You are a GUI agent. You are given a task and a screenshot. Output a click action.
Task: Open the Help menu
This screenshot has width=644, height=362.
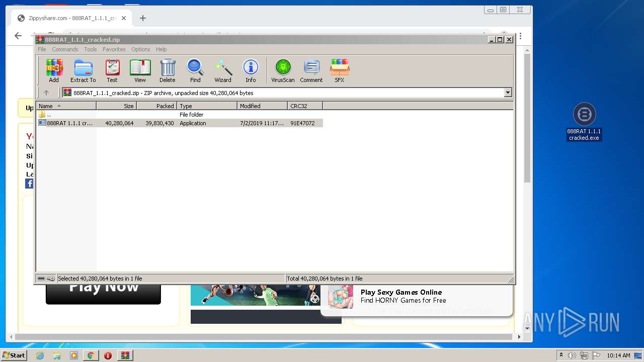tap(161, 49)
